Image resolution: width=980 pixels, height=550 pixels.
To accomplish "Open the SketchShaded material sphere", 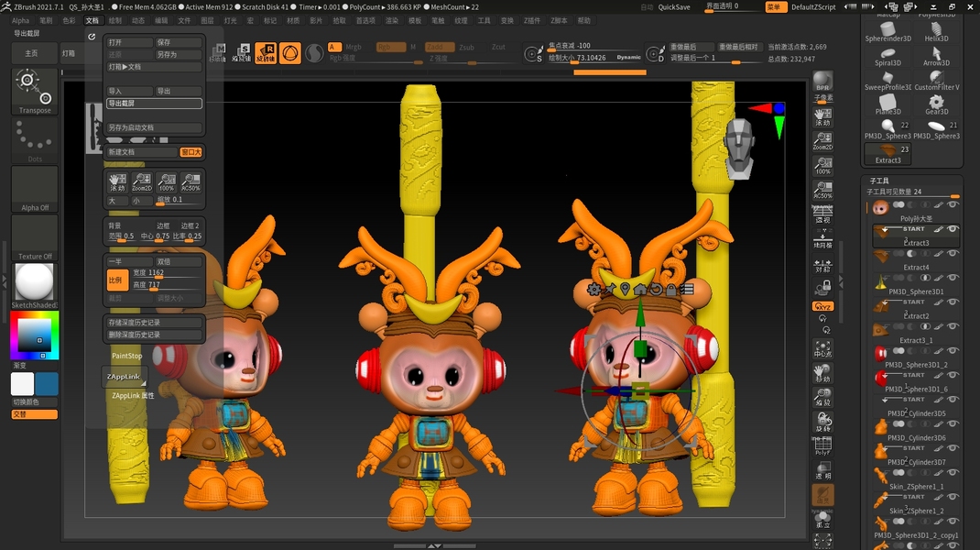I will click(35, 285).
